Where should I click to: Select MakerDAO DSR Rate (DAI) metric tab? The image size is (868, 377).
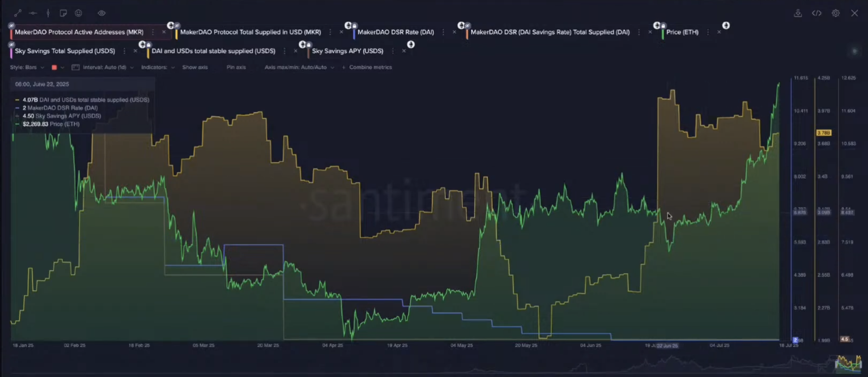tap(396, 32)
